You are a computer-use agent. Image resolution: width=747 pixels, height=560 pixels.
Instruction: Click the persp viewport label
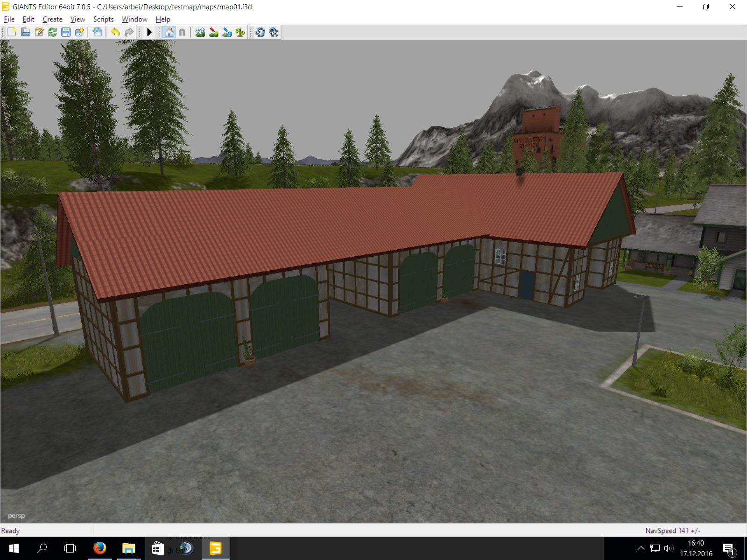16,516
